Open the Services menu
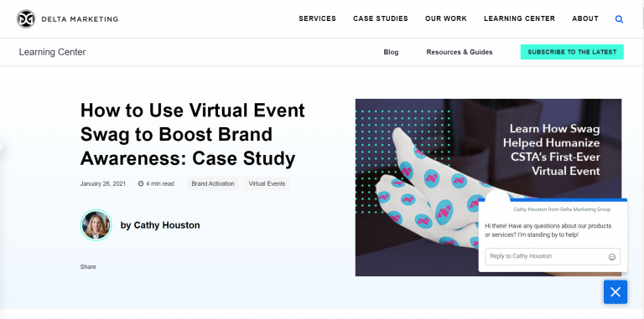The image size is (644, 319). pyautogui.click(x=317, y=18)
